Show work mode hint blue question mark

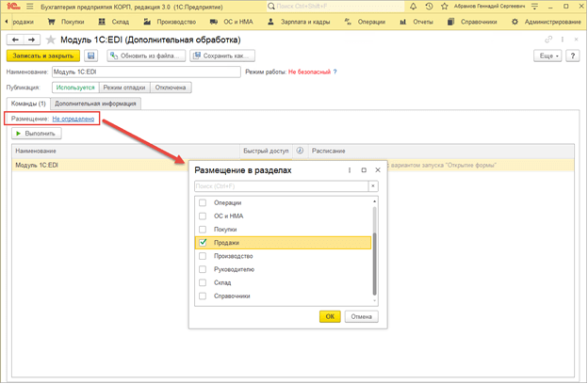[335, 72]
